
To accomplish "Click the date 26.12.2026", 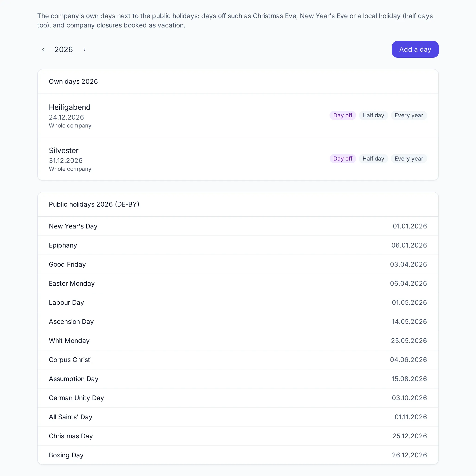I will pyautogui.click(x=409, y=455).
